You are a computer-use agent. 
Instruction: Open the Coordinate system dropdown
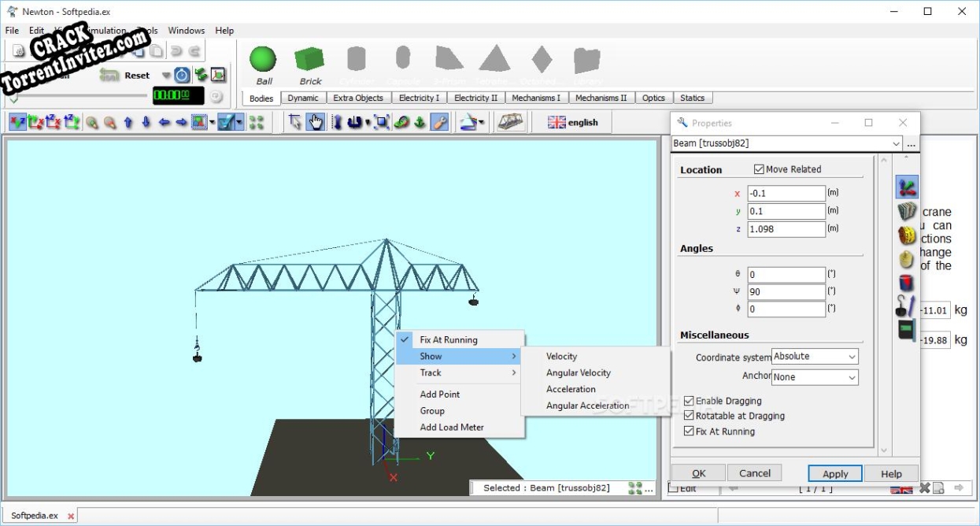click(815, 357)
